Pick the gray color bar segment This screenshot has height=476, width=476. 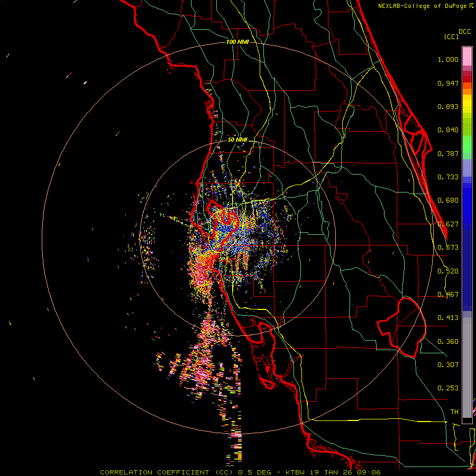[467, 368]
